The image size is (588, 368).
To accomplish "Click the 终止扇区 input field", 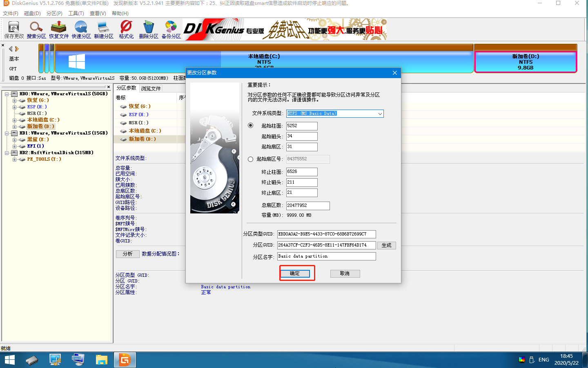I will click(302, 193).
